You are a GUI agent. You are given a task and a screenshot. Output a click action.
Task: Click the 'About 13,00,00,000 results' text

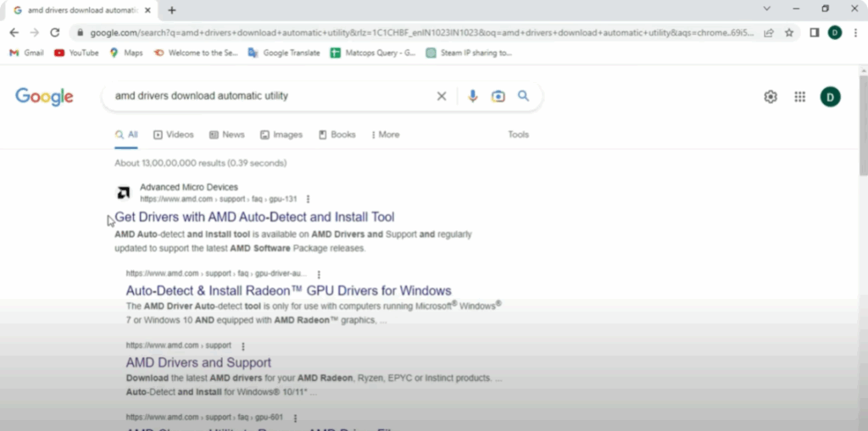pyautogui.click(x=200, y=163)
